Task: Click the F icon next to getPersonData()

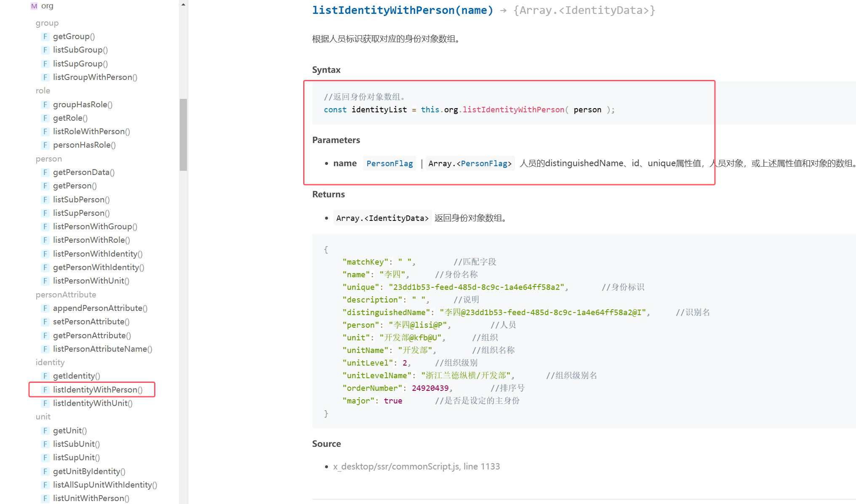Action: coord(45,172)
